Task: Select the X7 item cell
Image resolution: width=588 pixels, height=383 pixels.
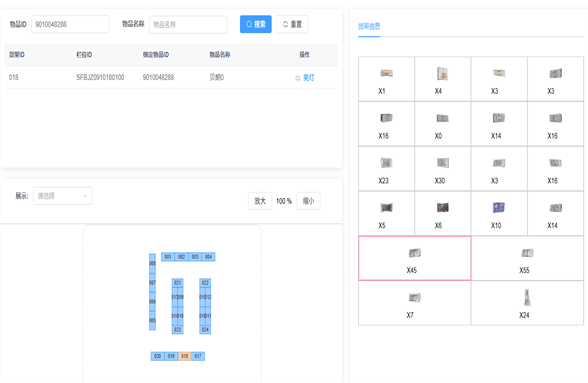Action: 415,303
